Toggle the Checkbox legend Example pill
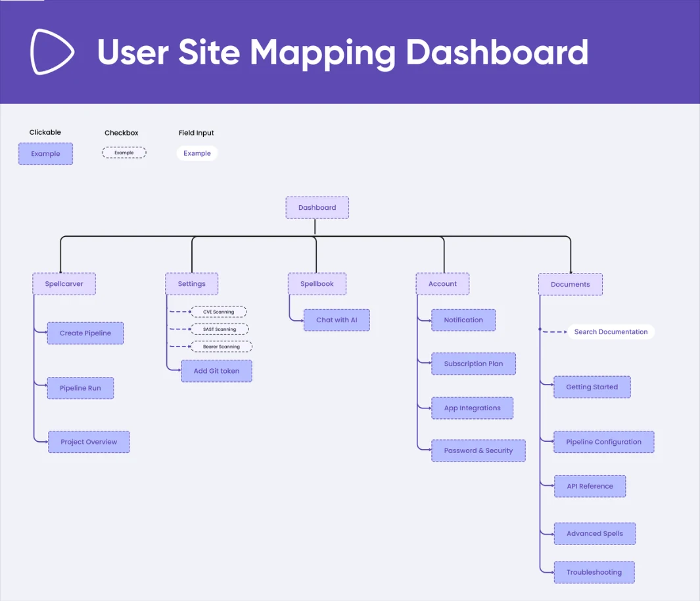 (124, 153)
